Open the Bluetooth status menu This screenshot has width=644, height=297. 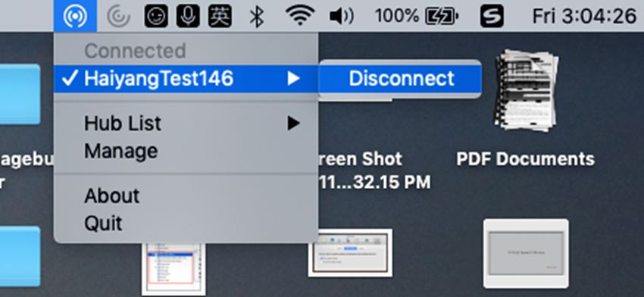click(257, 17)
